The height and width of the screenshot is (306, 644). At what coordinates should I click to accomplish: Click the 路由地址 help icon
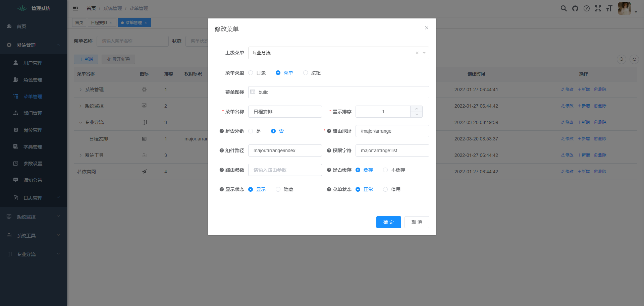coord(329,131)
